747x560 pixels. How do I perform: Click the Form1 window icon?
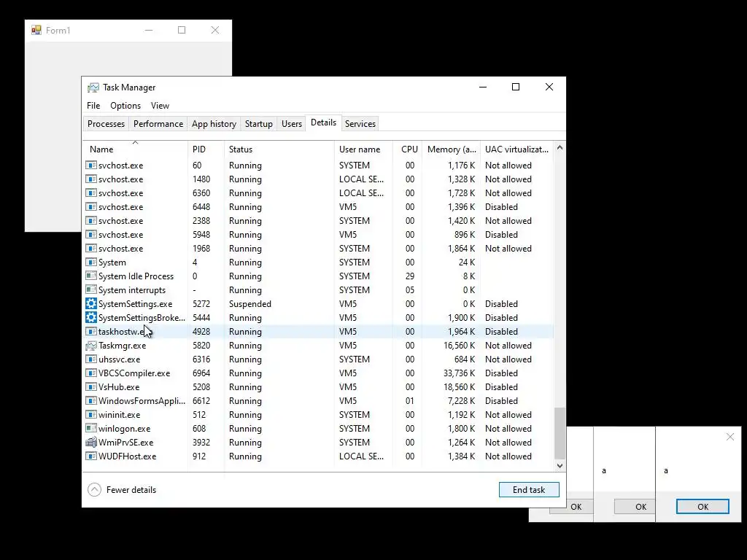coord(36,30)
